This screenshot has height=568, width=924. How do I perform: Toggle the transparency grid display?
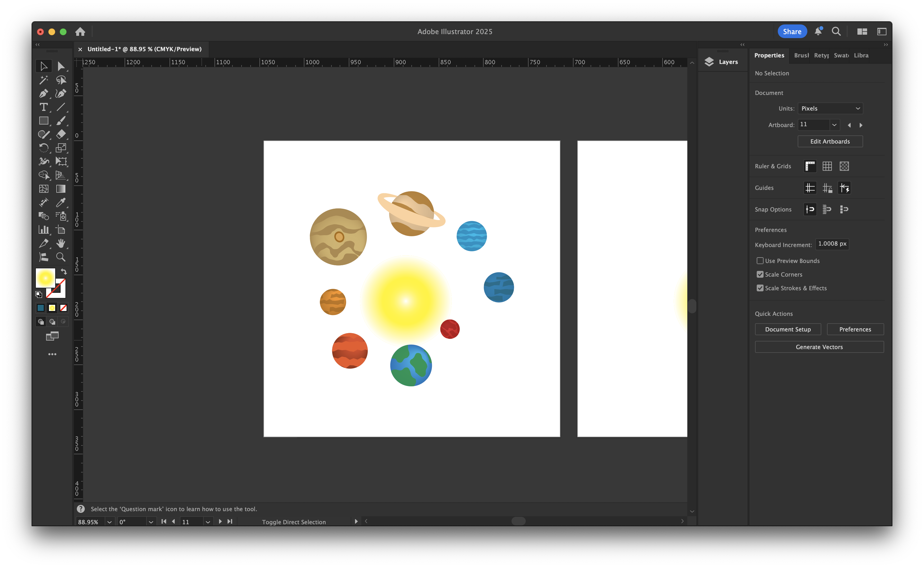(844, 166)
